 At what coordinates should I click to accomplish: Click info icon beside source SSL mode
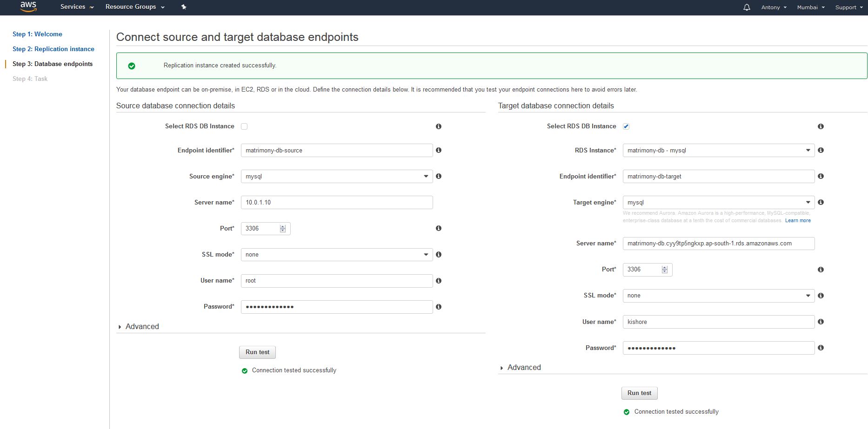click(438, 254)
